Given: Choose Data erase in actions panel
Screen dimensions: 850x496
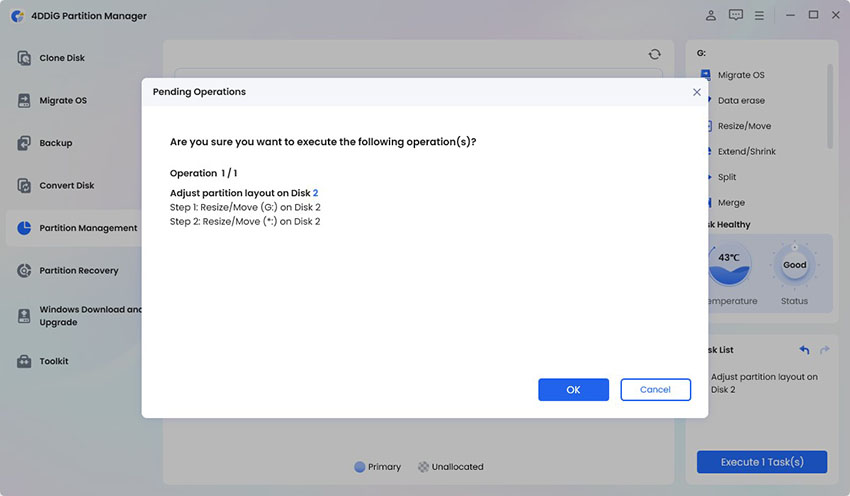Looking at the screenshot, I should tap(741, 100).
